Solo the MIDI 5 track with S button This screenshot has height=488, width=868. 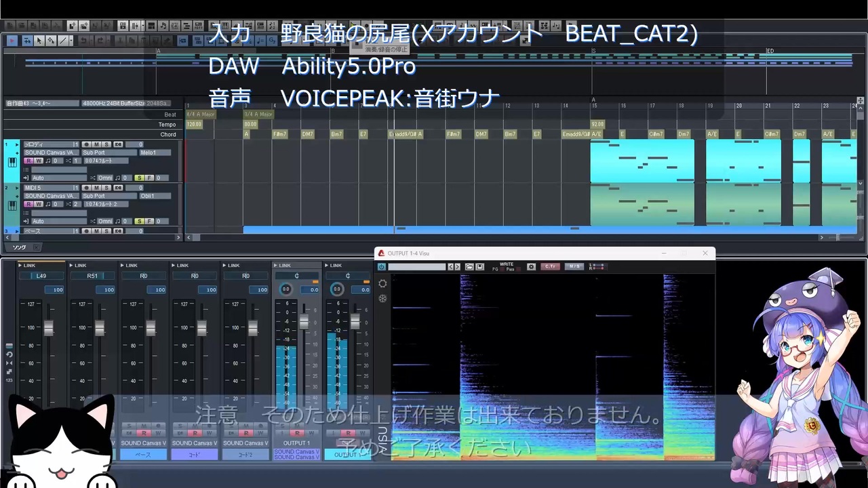pos(106,188)
